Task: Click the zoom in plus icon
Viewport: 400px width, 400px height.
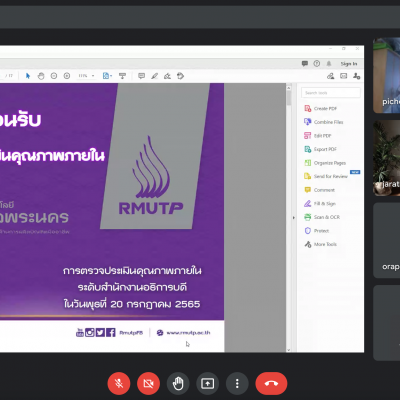Action: pos(67,76)
